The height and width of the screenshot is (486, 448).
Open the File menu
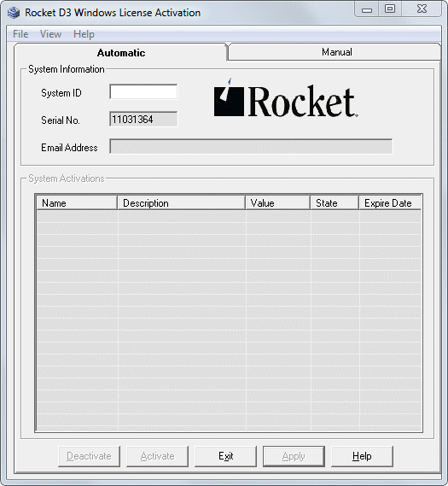pyautogui.click(x=20, y=34)
